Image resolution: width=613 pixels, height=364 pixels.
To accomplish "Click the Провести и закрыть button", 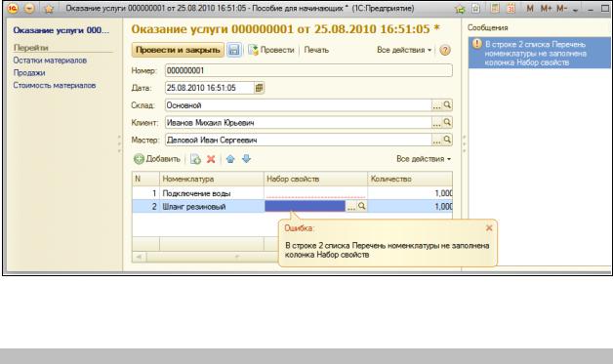I will click(178, 50).
